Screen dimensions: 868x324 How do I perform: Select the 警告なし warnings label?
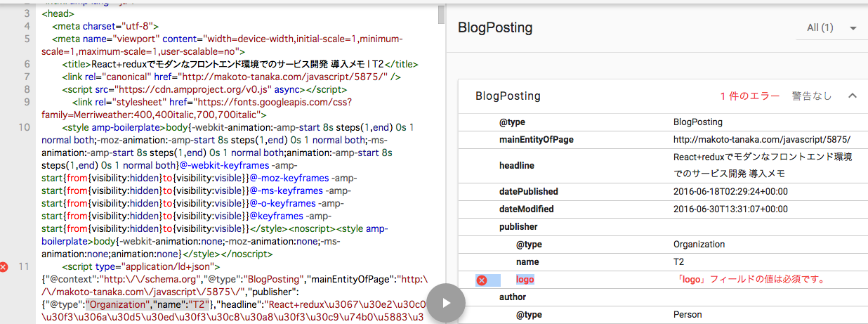(x=812, y=96)
